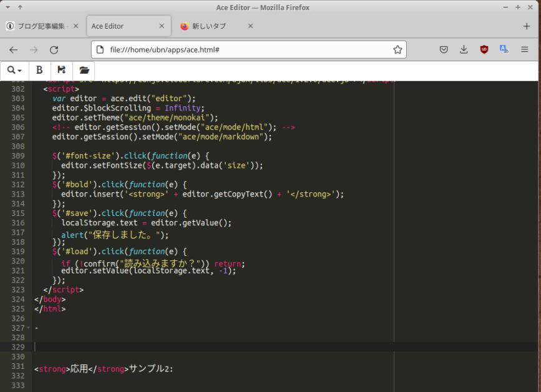Open the font-size magnifier dropdown
Image resolution: width=541 pixels, height=392 pixels.
click(x=14, y=70)
